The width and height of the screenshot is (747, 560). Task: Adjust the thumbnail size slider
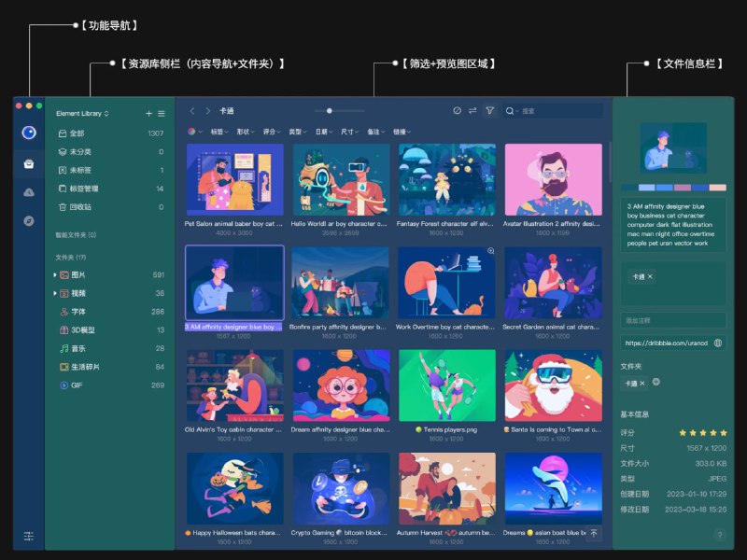click(x=329, y=110)
